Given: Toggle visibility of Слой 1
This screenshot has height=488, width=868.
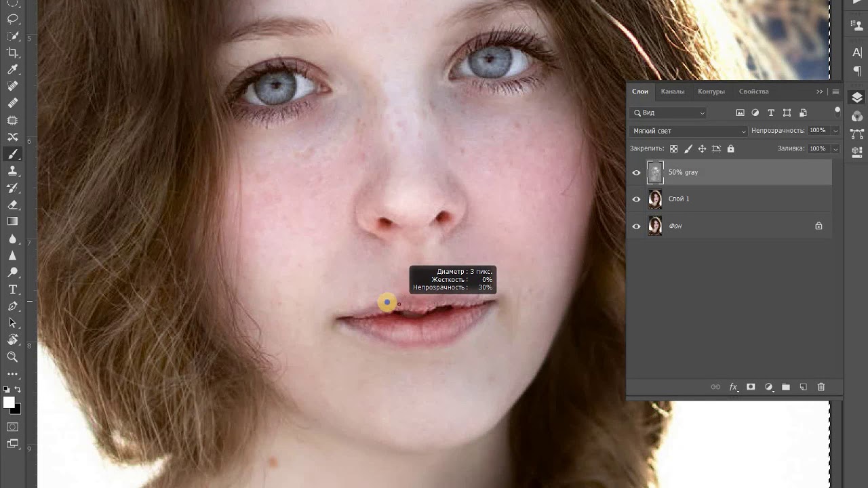Looking at the screenshot, I should click(636, 199).
